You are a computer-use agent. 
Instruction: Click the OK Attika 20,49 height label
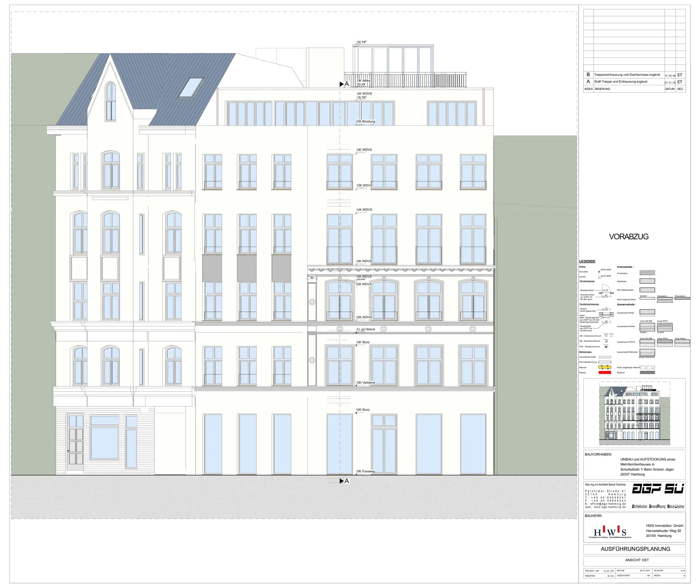pyautogui.click(x=363, y=83)
